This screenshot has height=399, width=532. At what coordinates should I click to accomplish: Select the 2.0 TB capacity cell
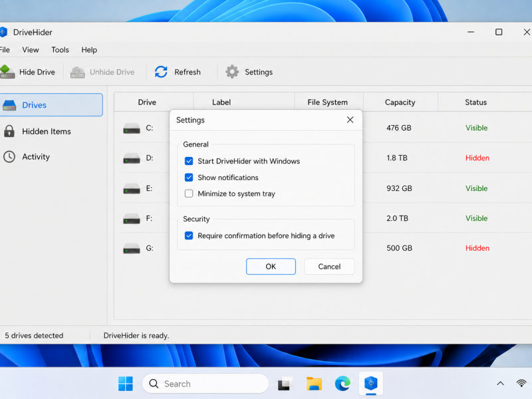[x=397, y=218]
